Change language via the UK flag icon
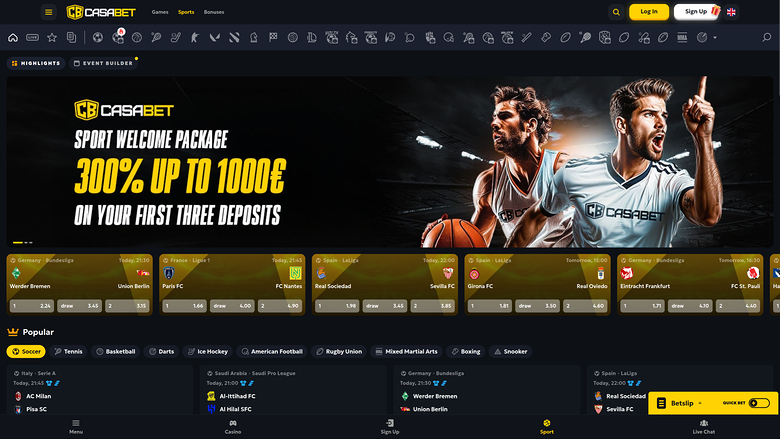This screenshot has width=780, height=439. coord(731,12)
